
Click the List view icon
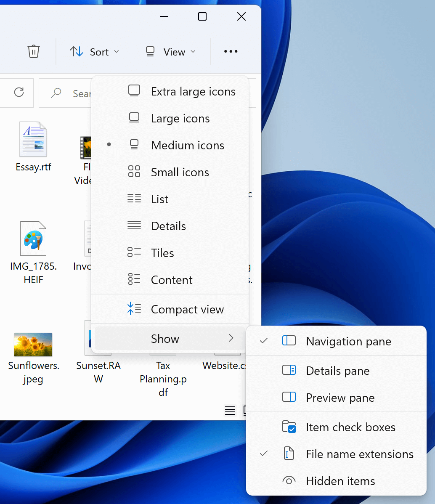tap(134, 198)
